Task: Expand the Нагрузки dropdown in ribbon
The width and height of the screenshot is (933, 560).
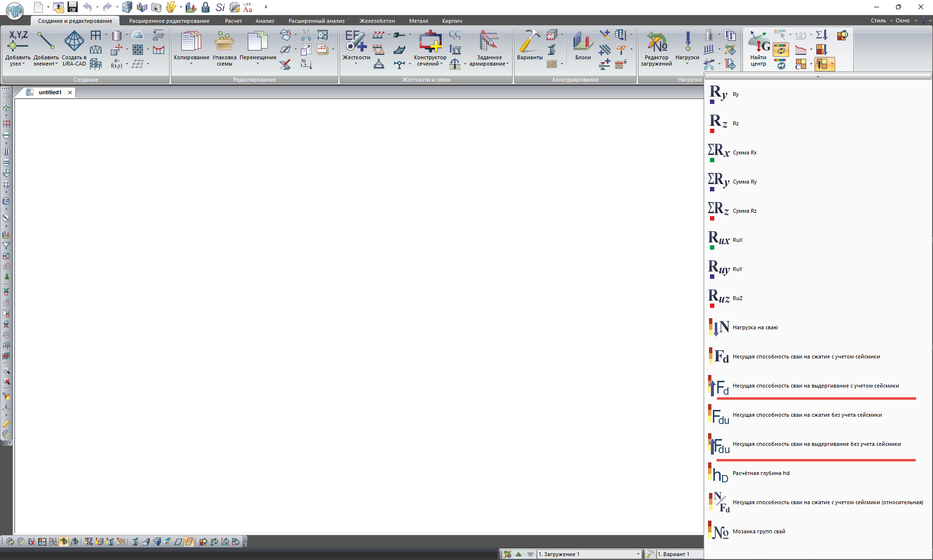Action: (x=687, y=64)
